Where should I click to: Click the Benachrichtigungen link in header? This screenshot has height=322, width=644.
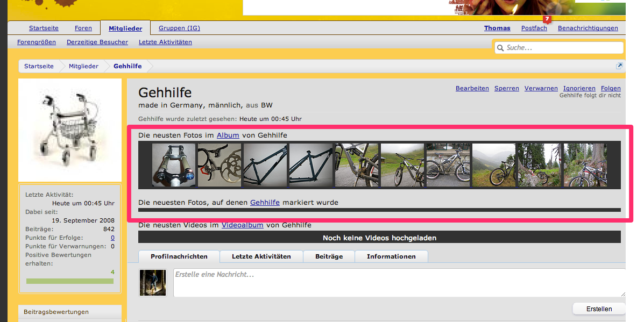click(588, 28)
